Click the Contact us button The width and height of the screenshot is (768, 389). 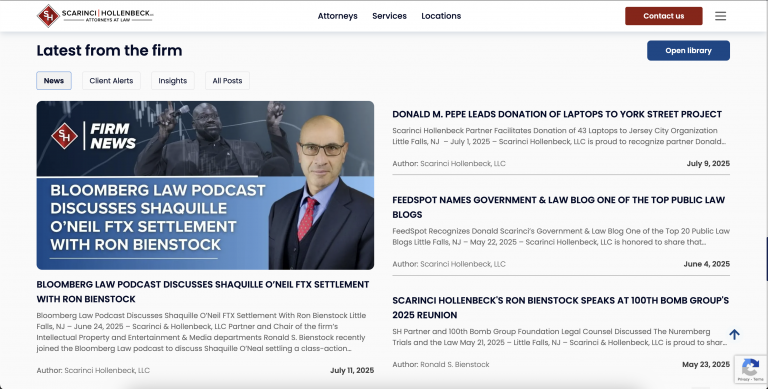tap(664, 16)
